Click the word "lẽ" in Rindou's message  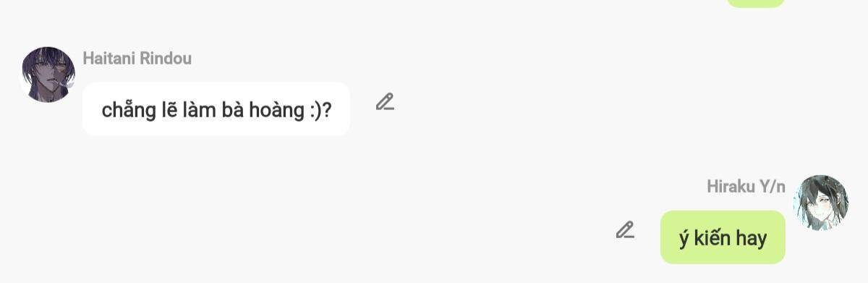(x=165, y=110)
